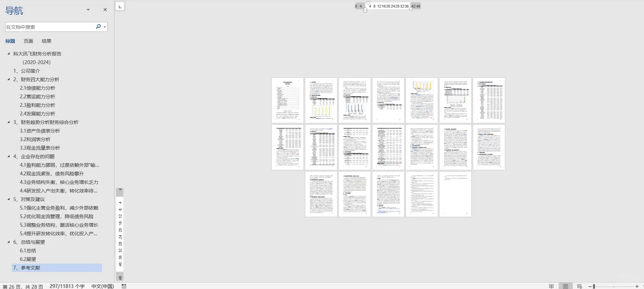Click the macro recording icon in status bar
This screenshot has width=644, height=289.
(124, 286)
